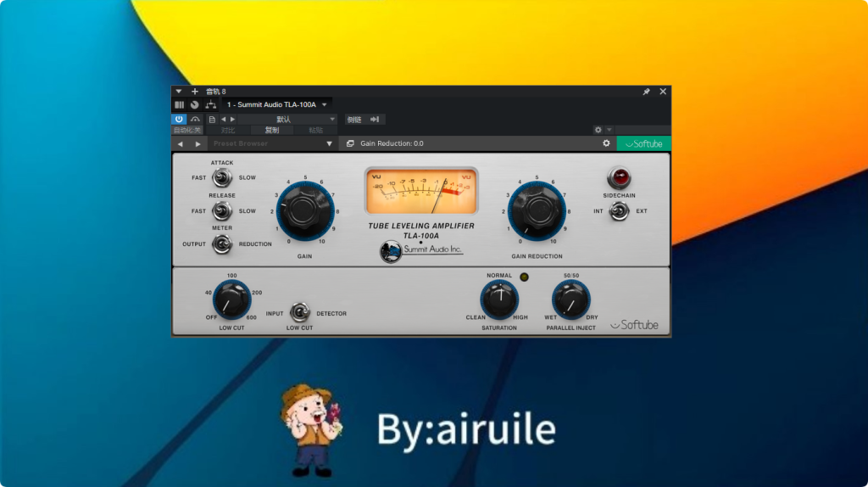
Task: Open the track menu arrow beside 音轨 8
Action: [x=178, y=92]
